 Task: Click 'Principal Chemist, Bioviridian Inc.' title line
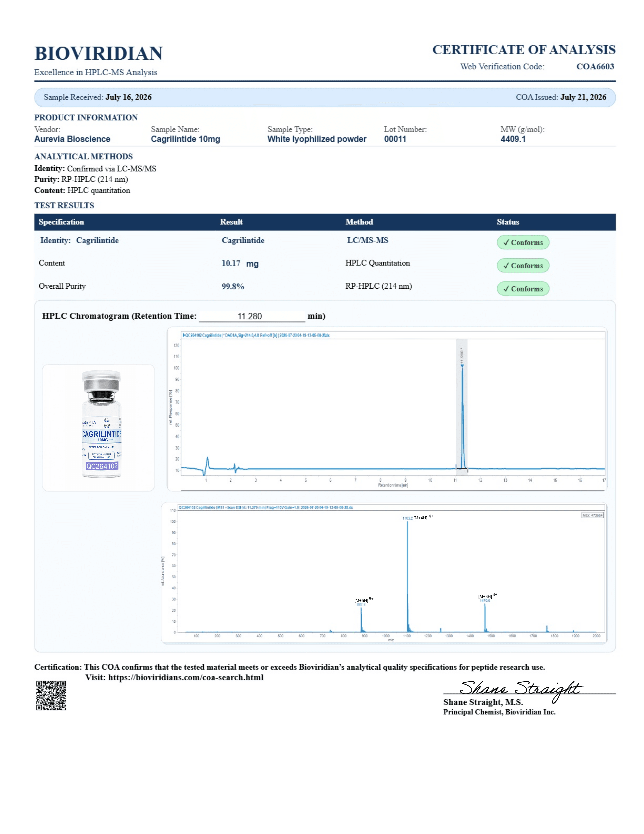499,712
